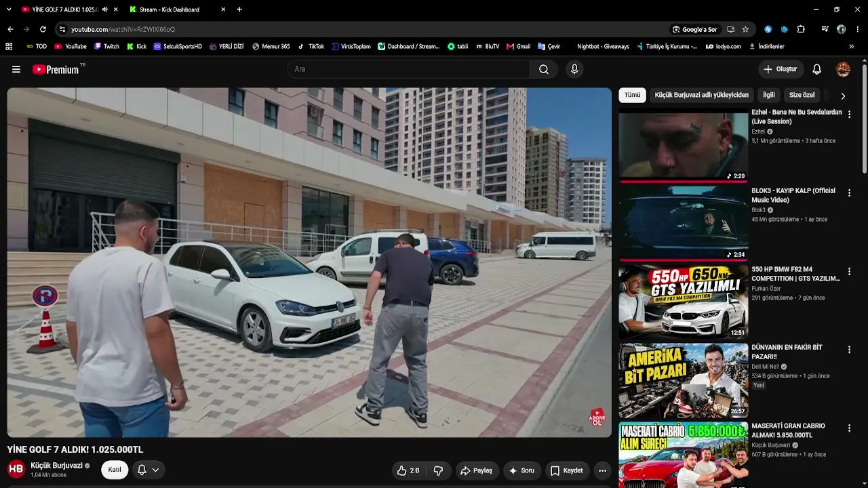Viewport: 868px width, 488px height.
Task: Close the YouTube video tab
Action: [x=116, y=9]
